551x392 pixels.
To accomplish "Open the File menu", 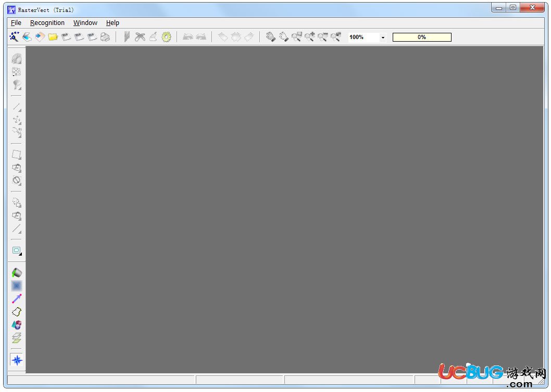I will (16, 23).
